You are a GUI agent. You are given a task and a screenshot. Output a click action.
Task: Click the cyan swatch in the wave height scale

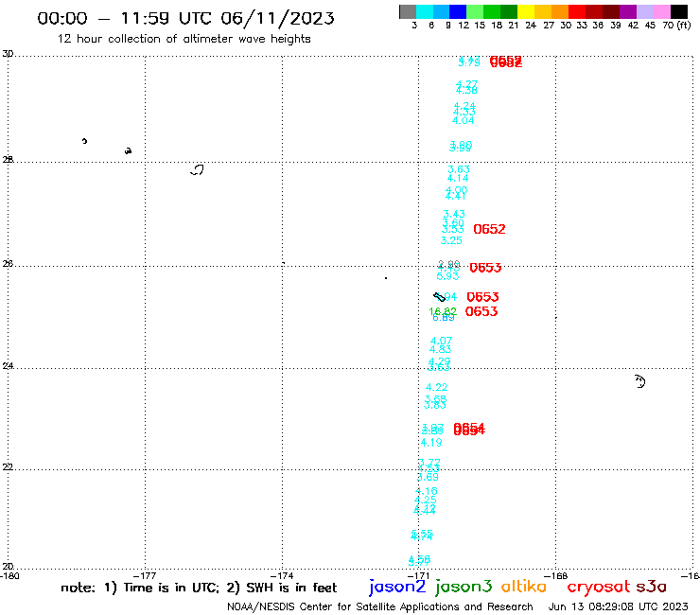[424, 11]
